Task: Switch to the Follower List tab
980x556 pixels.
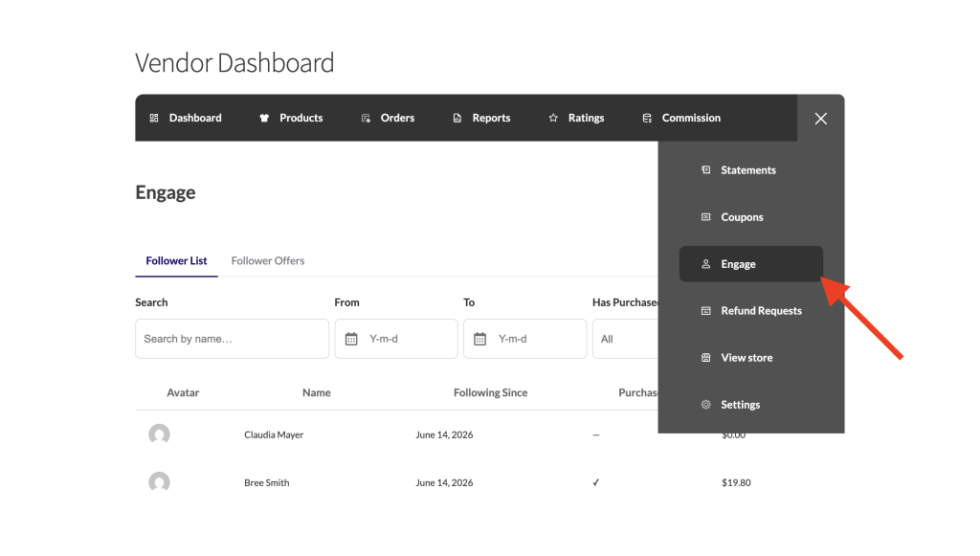Action: click(176, 260)
